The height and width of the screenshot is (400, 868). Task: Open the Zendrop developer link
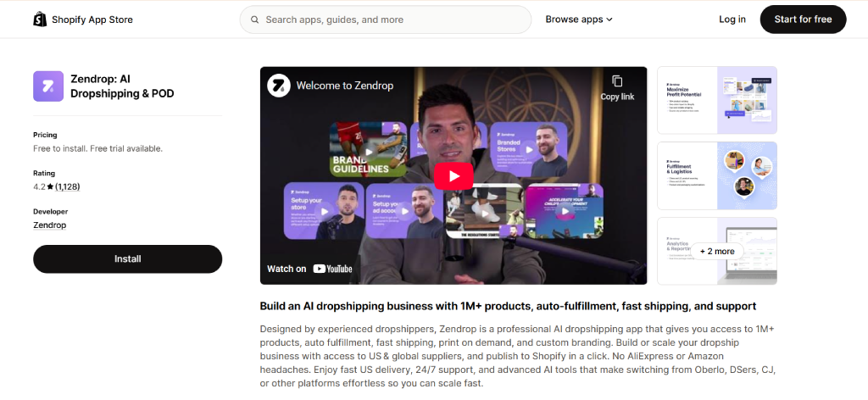(50, 225)
